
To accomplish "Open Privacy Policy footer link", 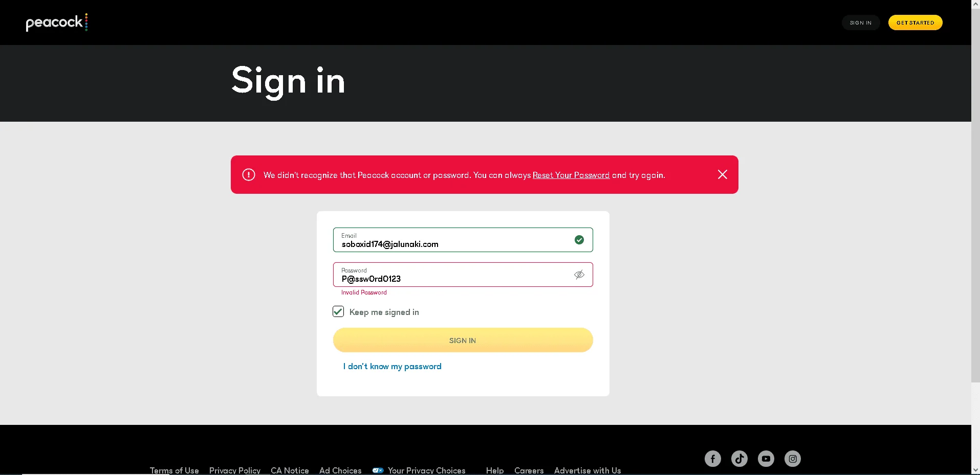I will [x=235, y=470].
